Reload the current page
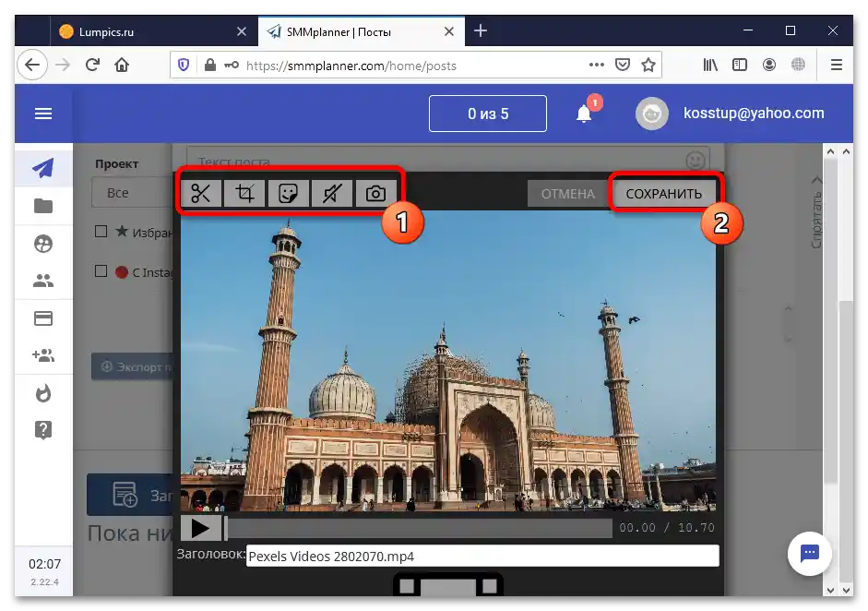 coord(92,65)
